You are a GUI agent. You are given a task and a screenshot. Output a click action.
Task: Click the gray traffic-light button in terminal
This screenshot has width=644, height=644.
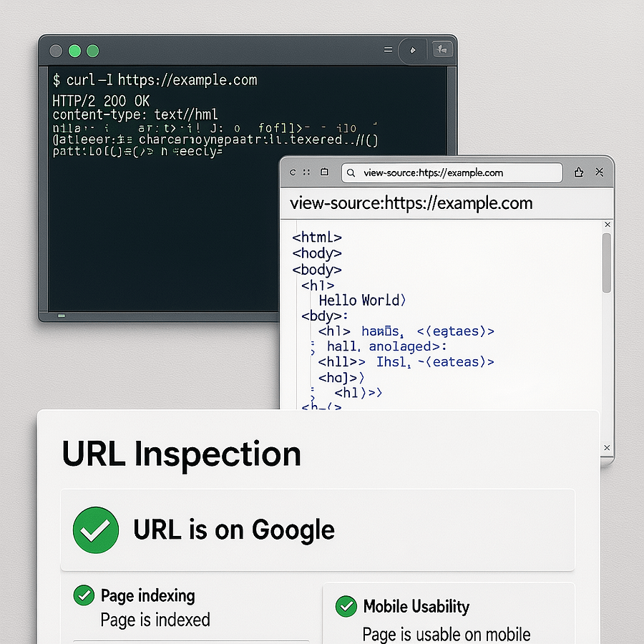[x=56, y=51]
